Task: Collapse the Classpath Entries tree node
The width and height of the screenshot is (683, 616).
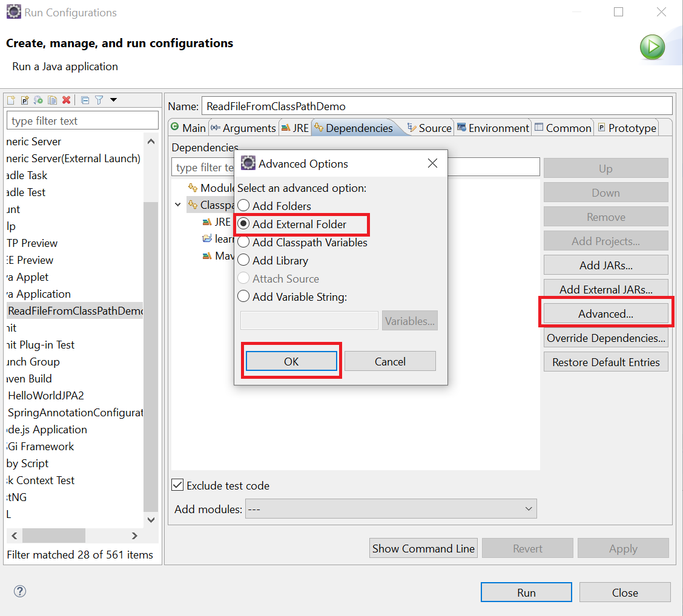Action: click(x=178, y=205)
